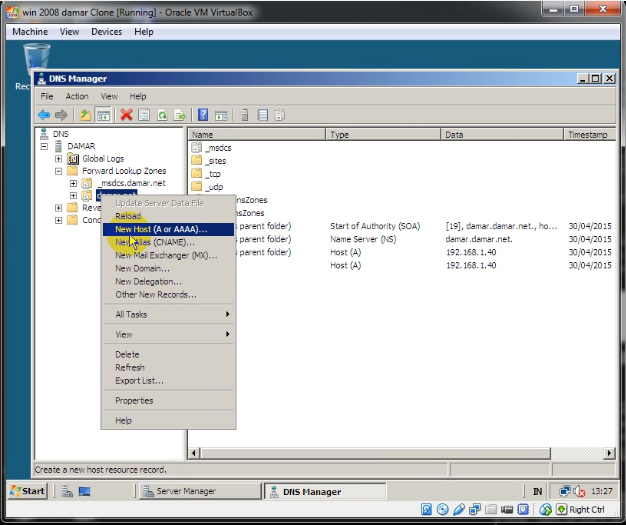Go back with the blue arrow
Screen dimensions: 626x525
coord(44,115)
